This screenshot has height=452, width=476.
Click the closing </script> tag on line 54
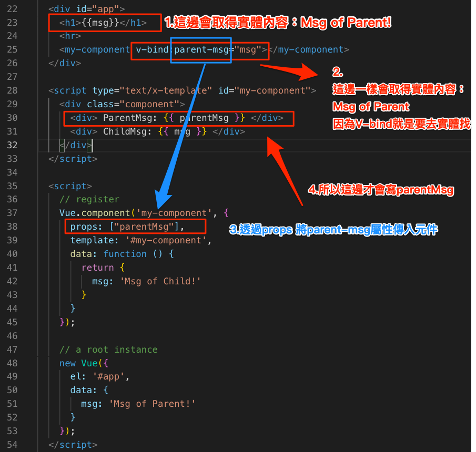(x=73, y=445)
